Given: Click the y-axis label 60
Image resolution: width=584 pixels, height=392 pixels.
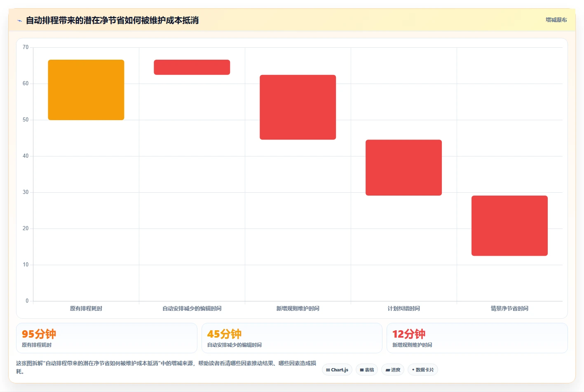Looking at the screenshot, I should [26, 84].
